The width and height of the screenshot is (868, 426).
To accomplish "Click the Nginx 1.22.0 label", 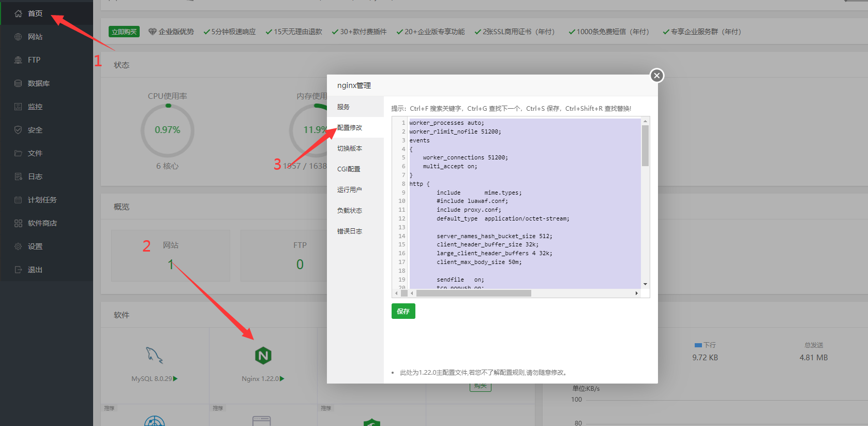I will (260, 379).
